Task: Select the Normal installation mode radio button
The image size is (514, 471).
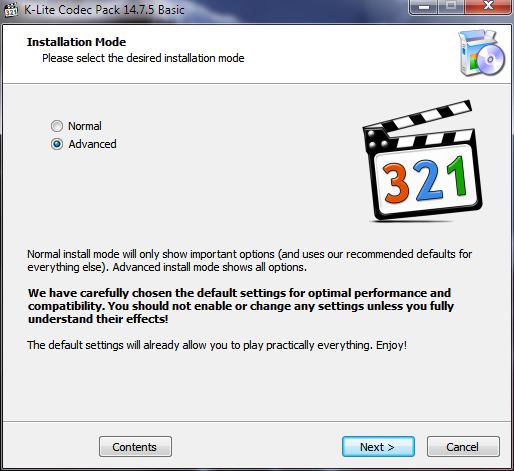Action: pyautogui.click(x=57, y=126)
